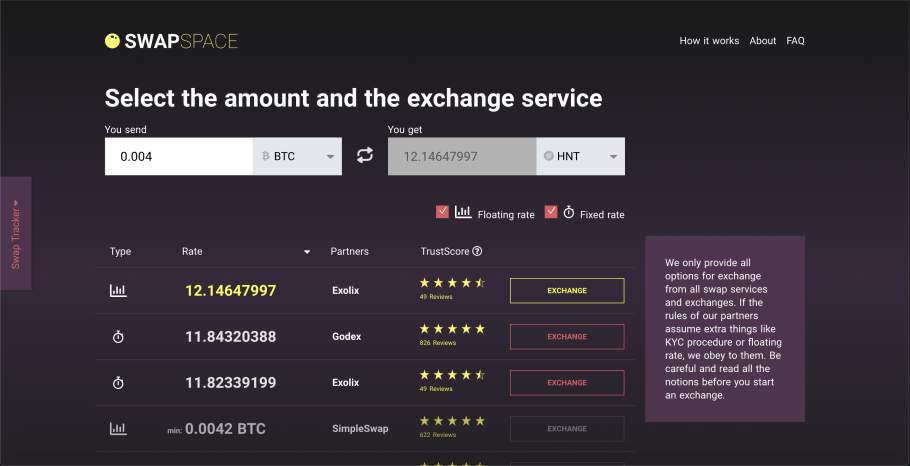Click the SimpleSwap partner name

coord(360,429)
